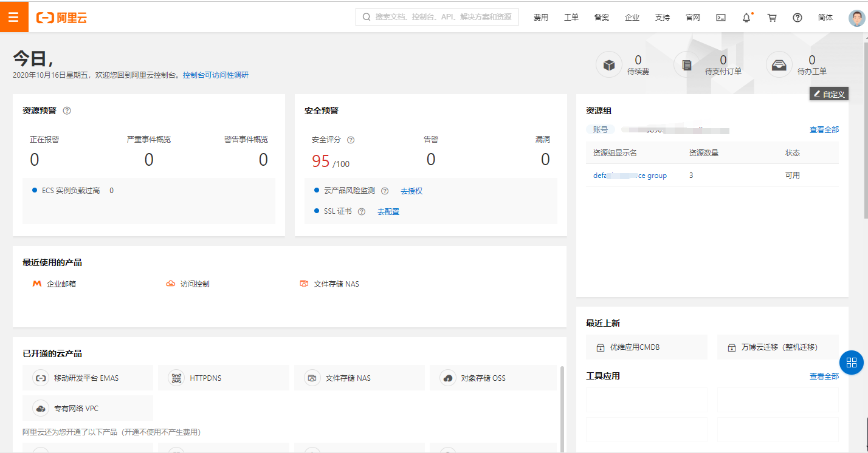The width and height of the screenshot is (868, 453).
Task: Open 移动研发平台 EMAS product
Action: click(x=88, y=378)
